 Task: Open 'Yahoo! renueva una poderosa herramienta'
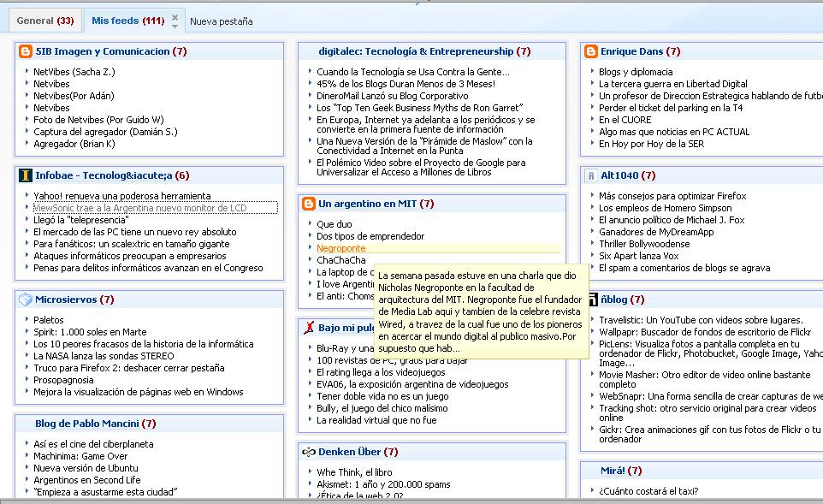click(x=122, y=196)
